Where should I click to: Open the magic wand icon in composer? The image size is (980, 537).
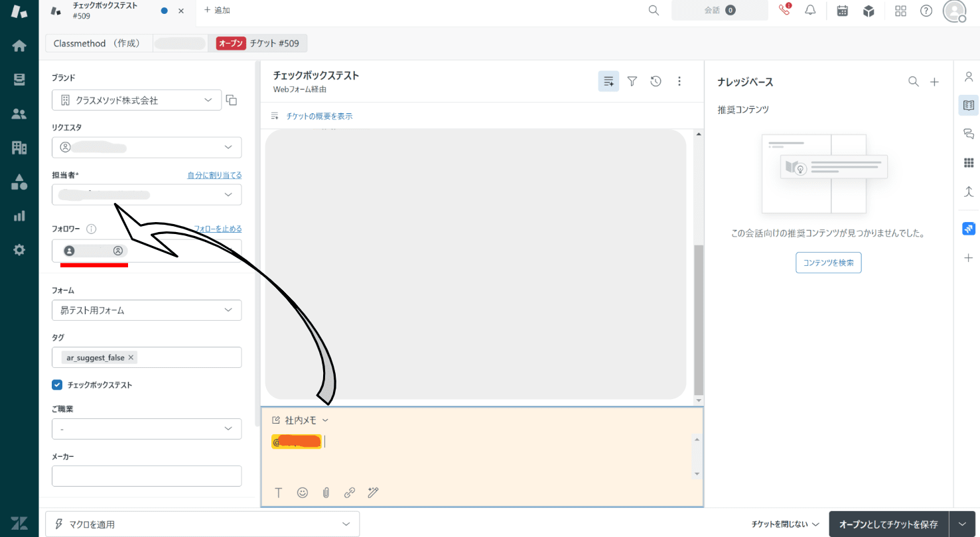(x=373, y=493)
